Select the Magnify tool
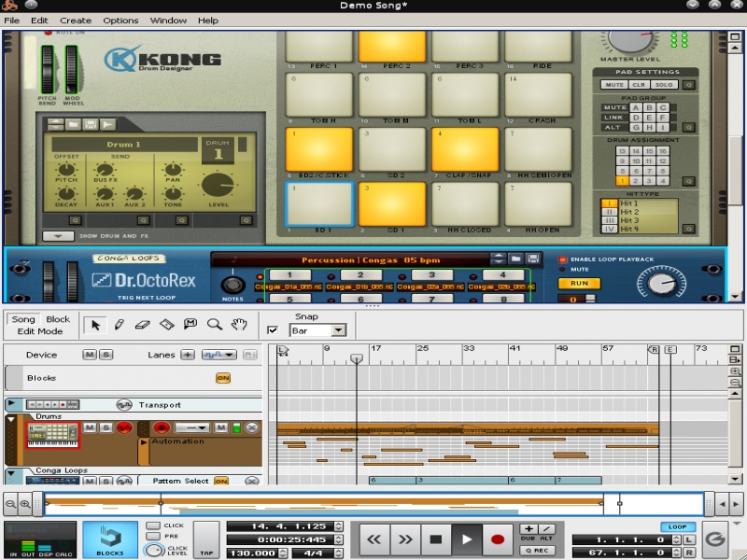747x560 pixels. click(215, 325)
